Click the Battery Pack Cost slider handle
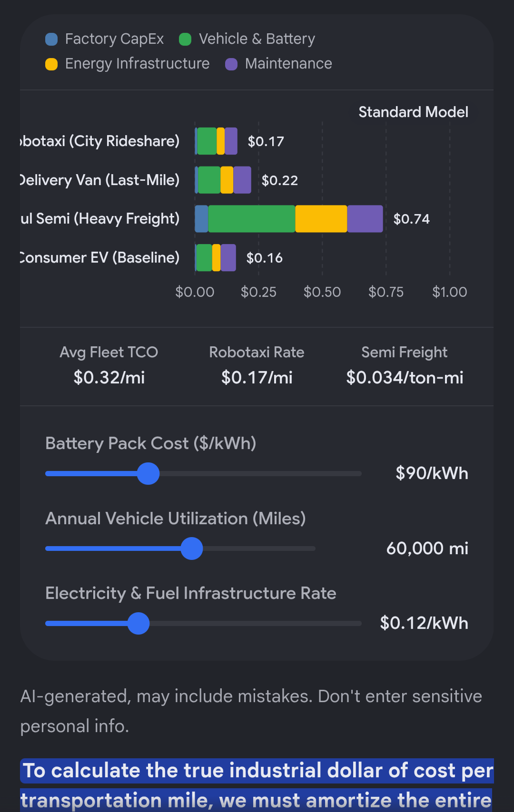This screenshot has height=812, width=514. pos(148,473)
